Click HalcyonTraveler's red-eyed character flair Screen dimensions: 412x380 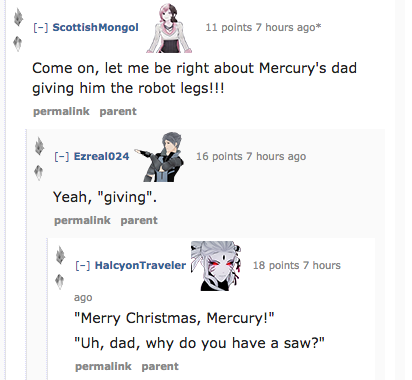click(x=216, y=266)
